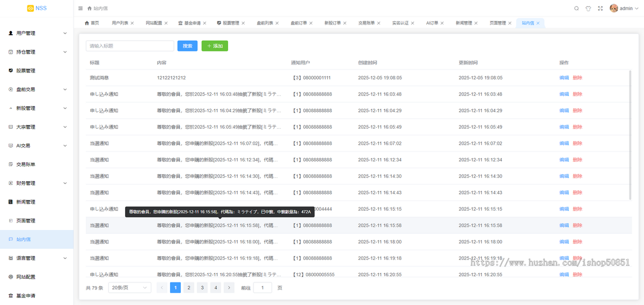644x305 pixels.
Task: Expand 财务管理 menu in sidebar
Action: [x=36, y=183]
